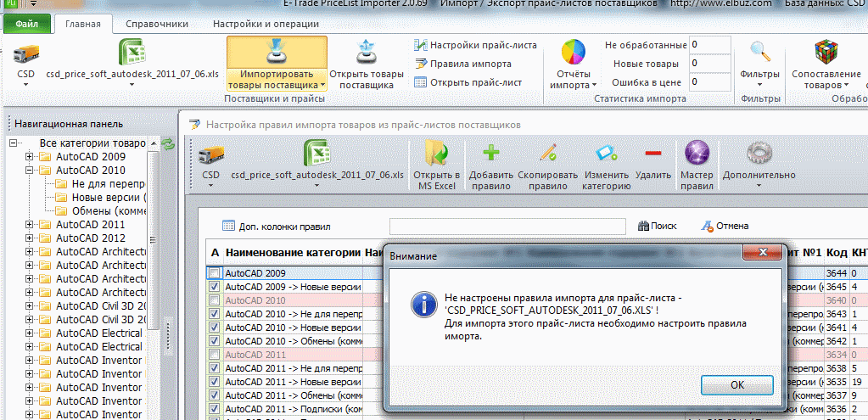Toggle the pink AutoCAD 2011 row checkbox
The width and height of the screenshot is (868, 420).
214,354
